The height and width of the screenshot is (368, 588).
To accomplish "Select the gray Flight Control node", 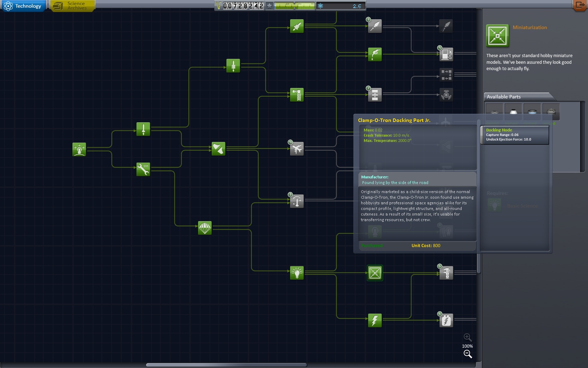I will click(x=297, y=201).
